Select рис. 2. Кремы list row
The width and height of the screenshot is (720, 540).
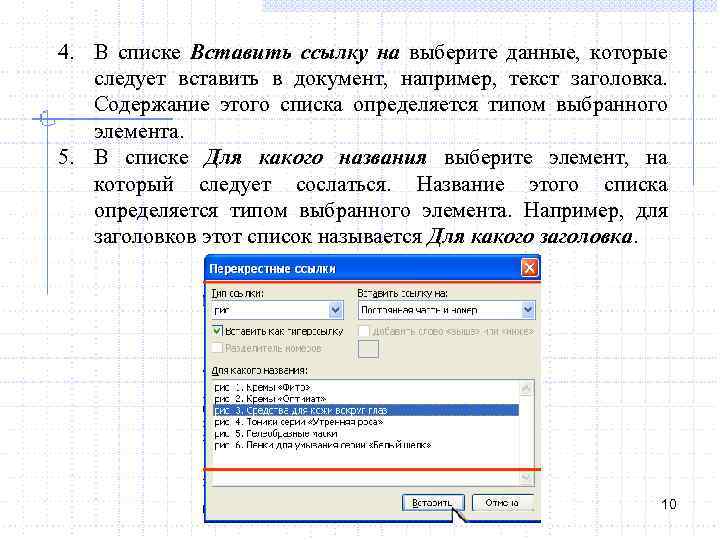click(366, 399)
